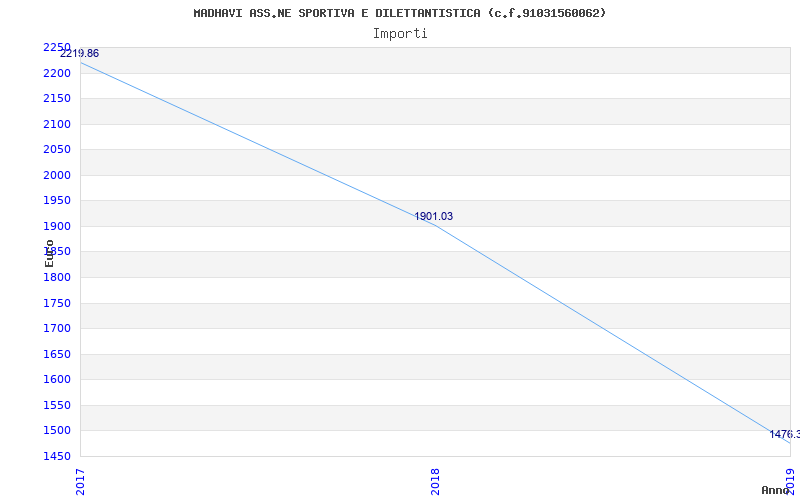Click the 2000 y-axis tick label
The width and height of the screenshot is (800, 500).
[x=57, y=176]
